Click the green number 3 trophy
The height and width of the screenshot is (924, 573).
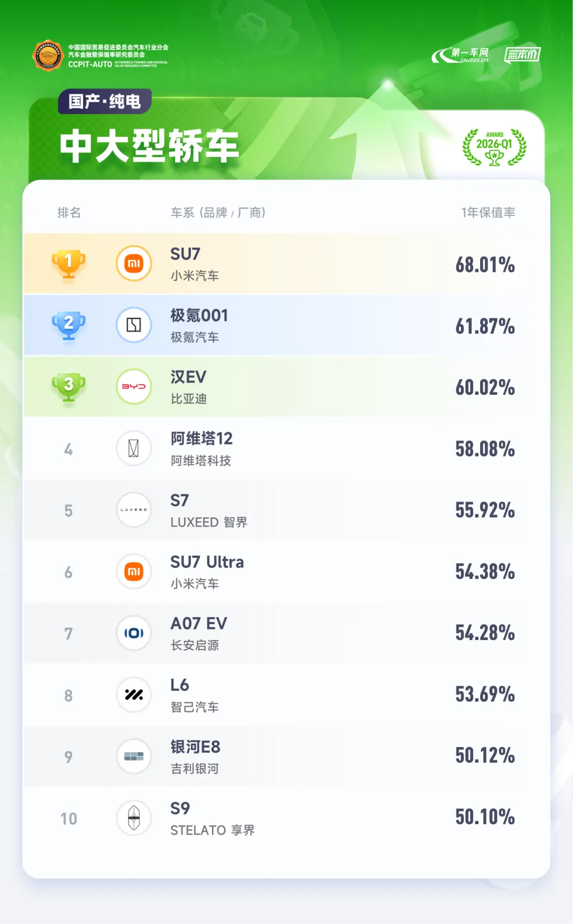point(68,387)
